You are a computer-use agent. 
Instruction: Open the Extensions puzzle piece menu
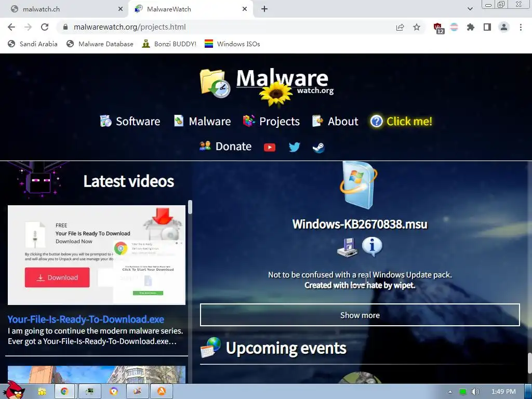[x=470, y=27]
